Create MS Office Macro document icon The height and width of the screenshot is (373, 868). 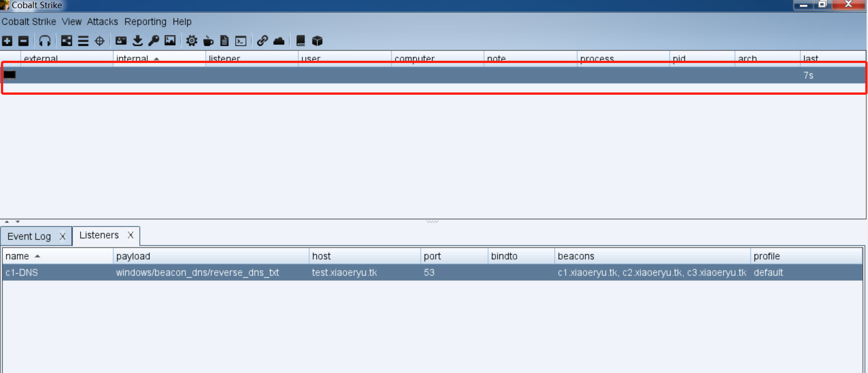(224, 41)
